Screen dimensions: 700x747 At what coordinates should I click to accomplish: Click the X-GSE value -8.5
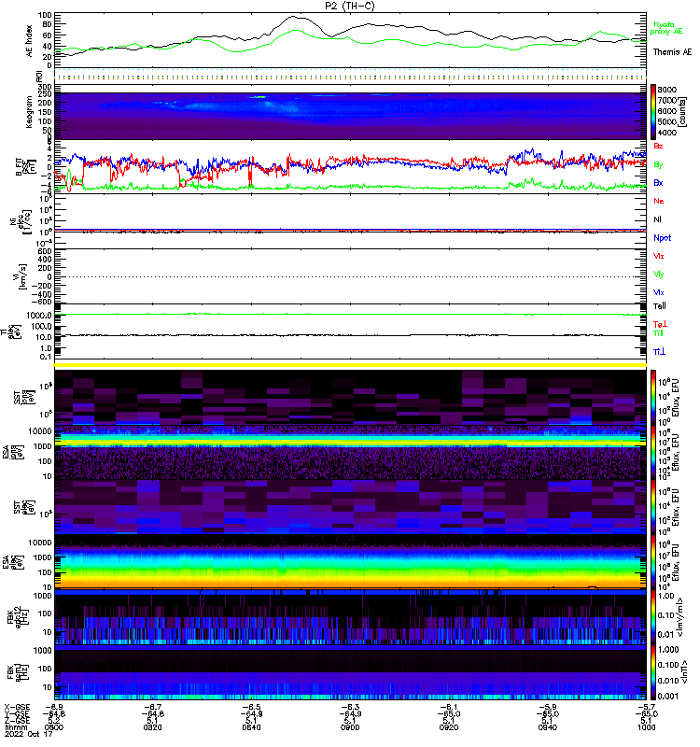251,708
